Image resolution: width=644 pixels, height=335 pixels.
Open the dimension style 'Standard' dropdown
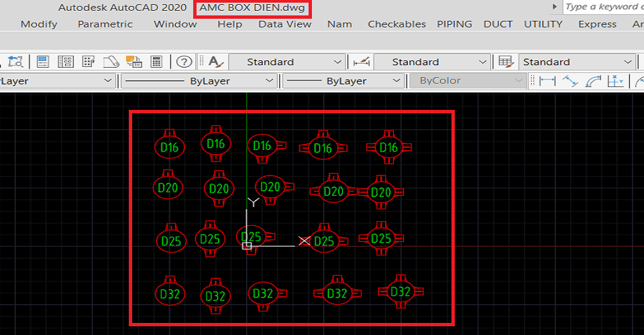click(432, 62)
